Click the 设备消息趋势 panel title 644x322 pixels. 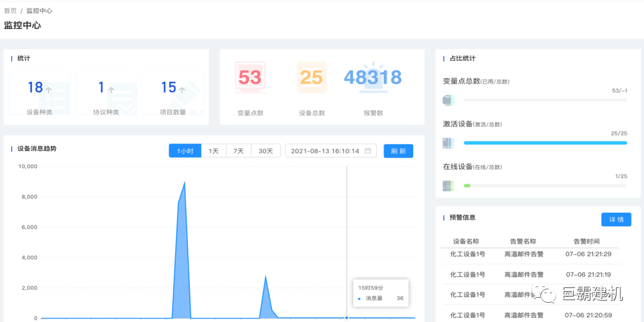coord(37,149)
